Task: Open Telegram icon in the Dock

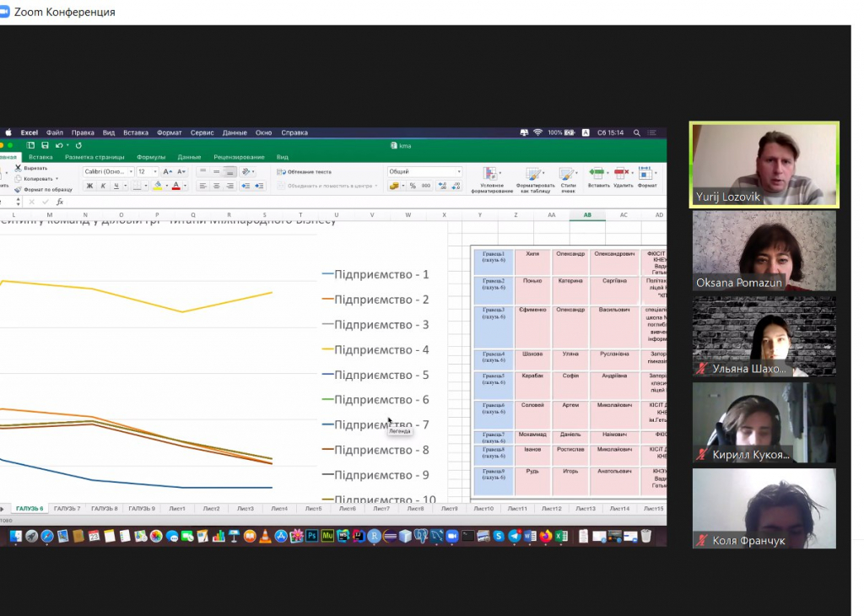Action: point(515,536)
